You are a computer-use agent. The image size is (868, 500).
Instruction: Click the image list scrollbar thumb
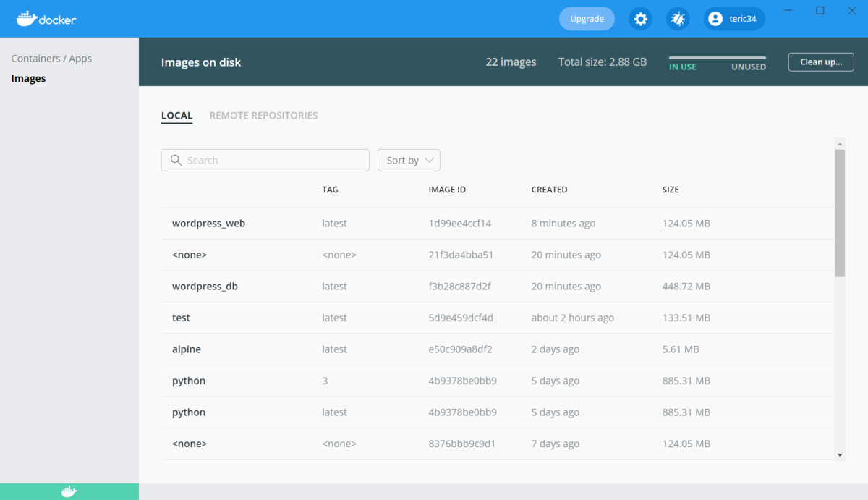pyautogui.click(x=840, y=213)
